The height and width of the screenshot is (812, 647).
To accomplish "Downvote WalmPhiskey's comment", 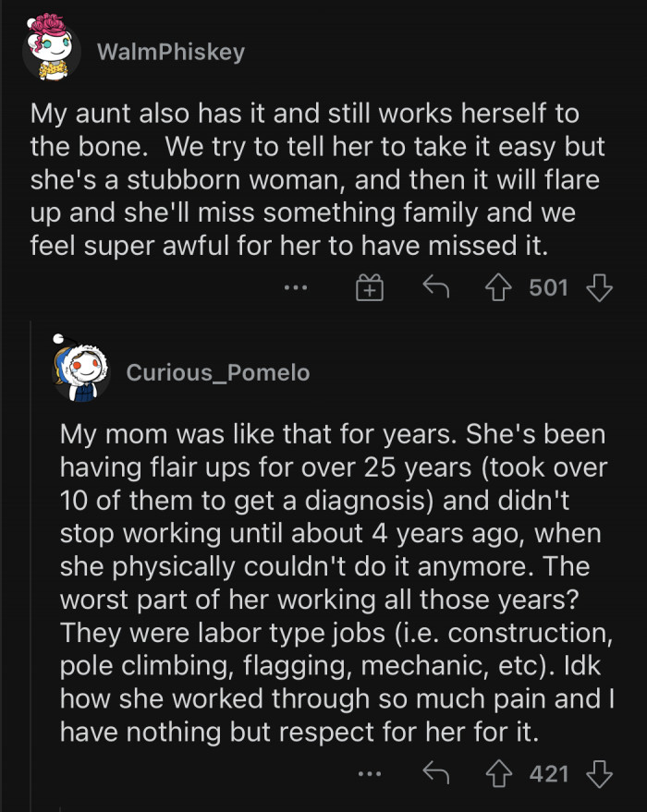I will tap(600, 287).
